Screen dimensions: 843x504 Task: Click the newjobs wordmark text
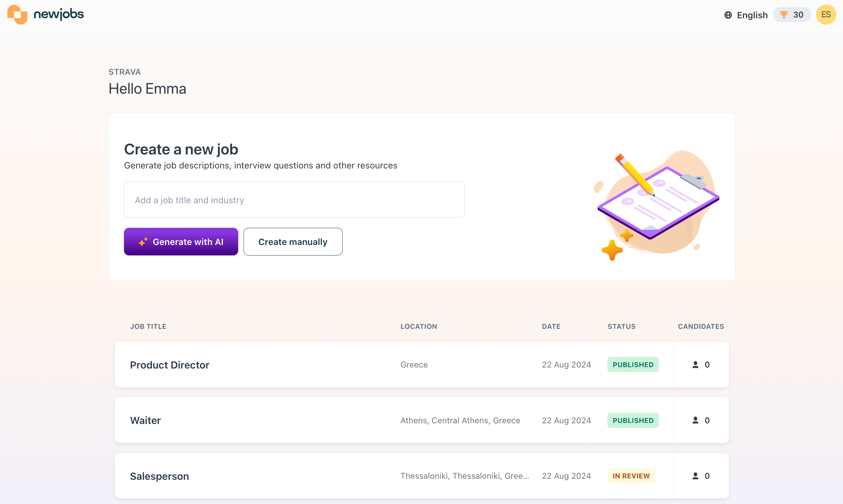pyautogui.click(x=59, y=14)
